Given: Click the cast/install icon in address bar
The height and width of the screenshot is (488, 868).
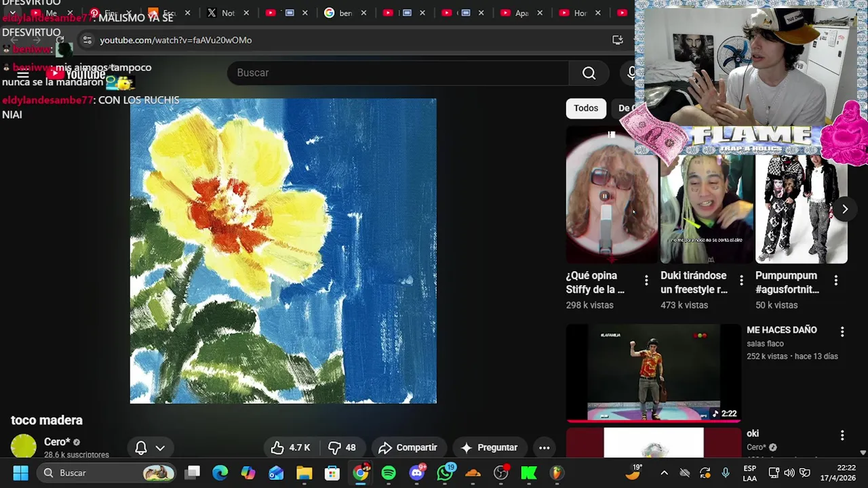Looking at the screenshot, I should point(617,40).
